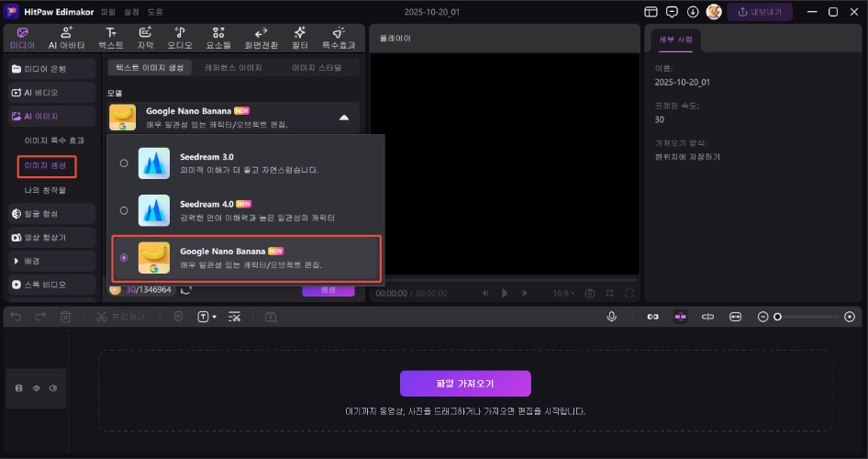Viewport: 868px width, 459px height.
Task: Open the 16:9 aspect ratio dropdown
Action: 563,294
